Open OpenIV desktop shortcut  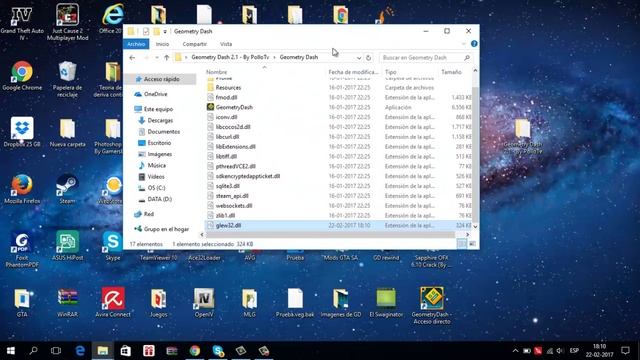pyautogui.click(x=204, y=303)
